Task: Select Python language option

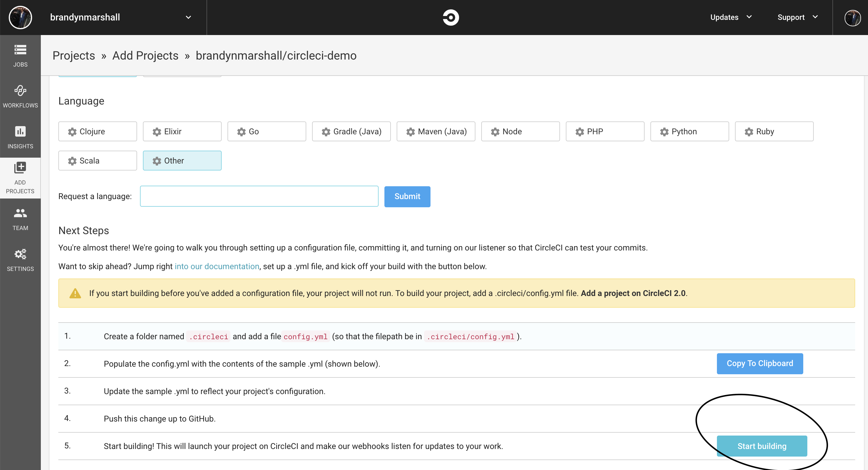Action: tap(689, 131)
